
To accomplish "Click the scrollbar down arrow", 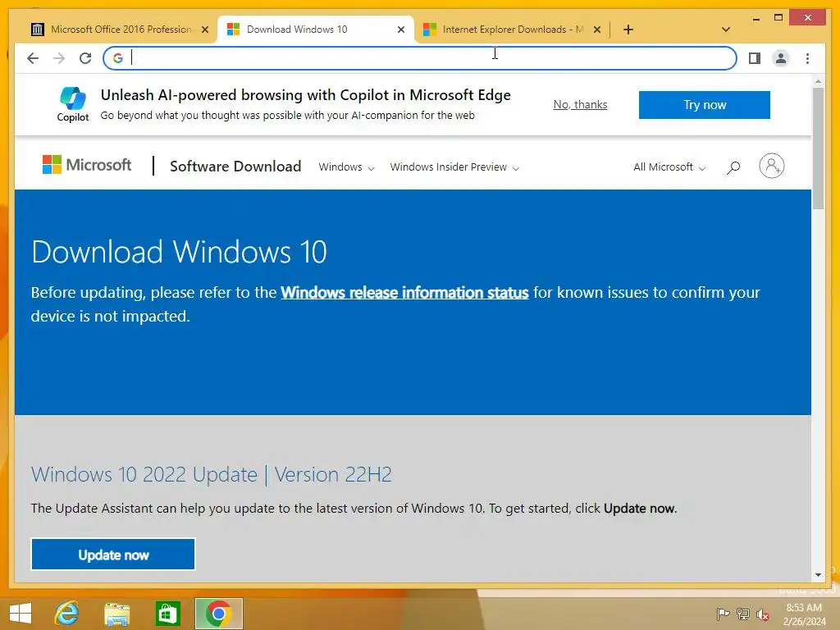I will [818, 575].
